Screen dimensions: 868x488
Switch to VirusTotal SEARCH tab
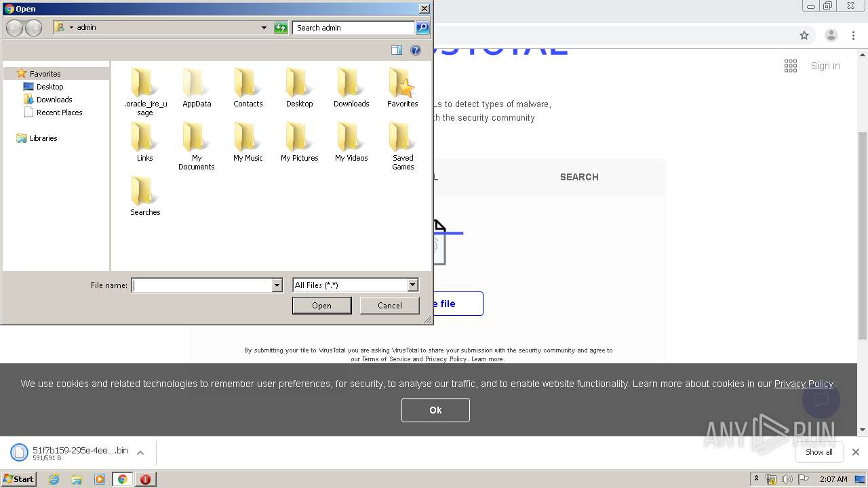[579, 177]
